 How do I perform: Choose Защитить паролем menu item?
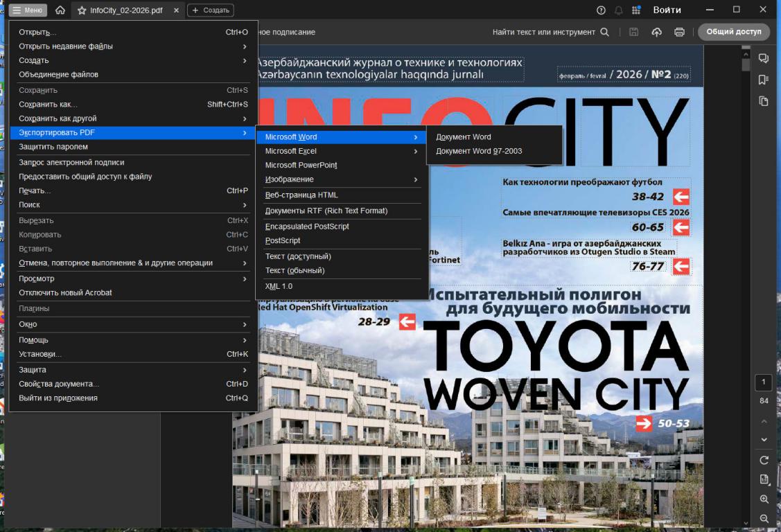pos(53,147)
